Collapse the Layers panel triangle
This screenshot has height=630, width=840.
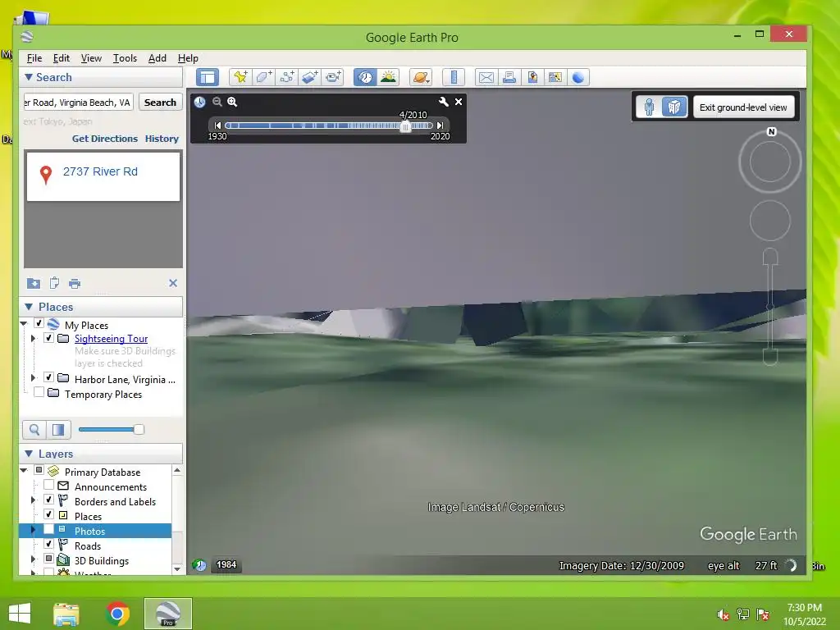(x=29, y=454)
